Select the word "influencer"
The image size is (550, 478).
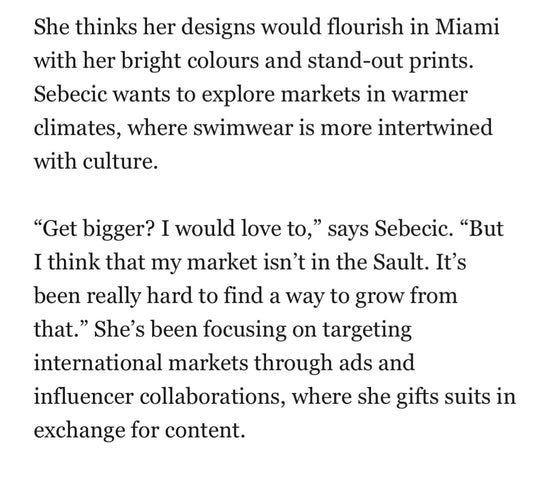[x=83, y=397]
